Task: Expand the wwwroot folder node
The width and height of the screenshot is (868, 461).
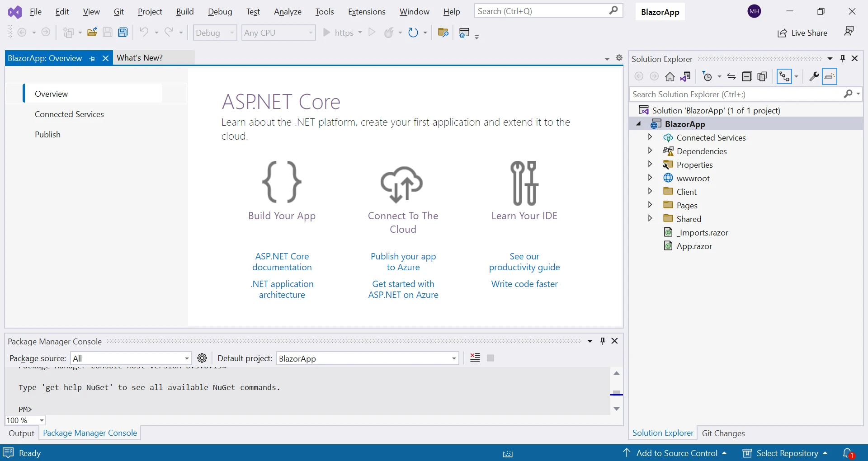Action: (x=650, y=178)
